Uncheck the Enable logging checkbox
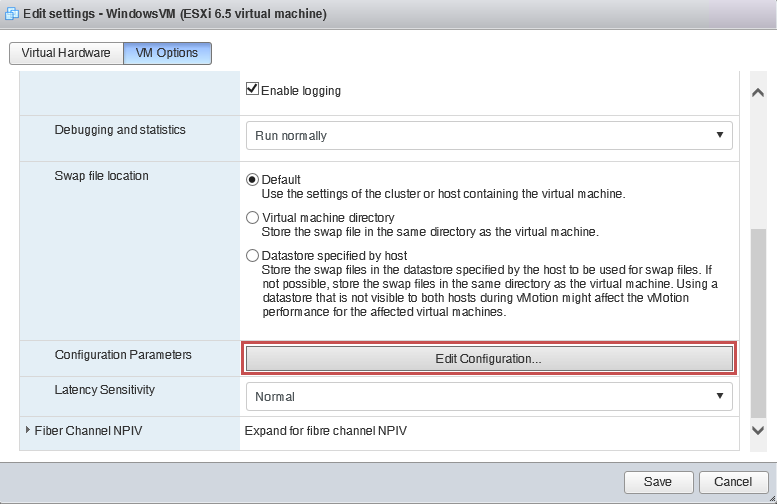Viewport: 777px width, 504px height. [252, 89]
